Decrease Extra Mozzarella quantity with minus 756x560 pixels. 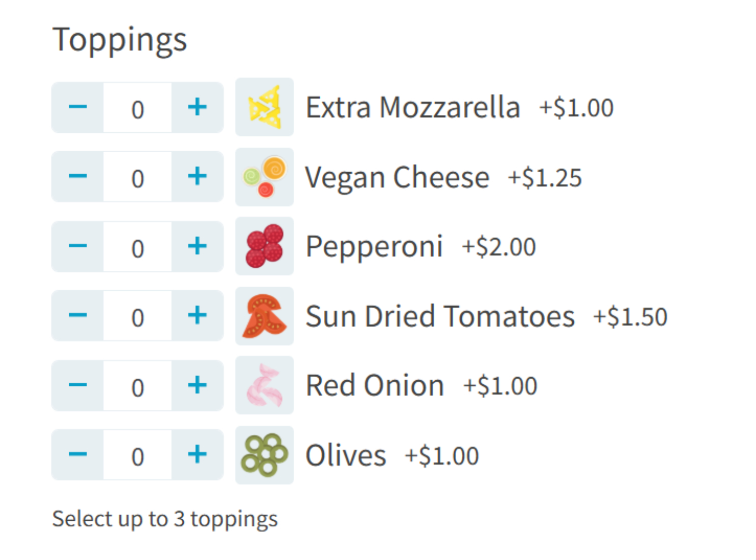[x=78, y=107]
